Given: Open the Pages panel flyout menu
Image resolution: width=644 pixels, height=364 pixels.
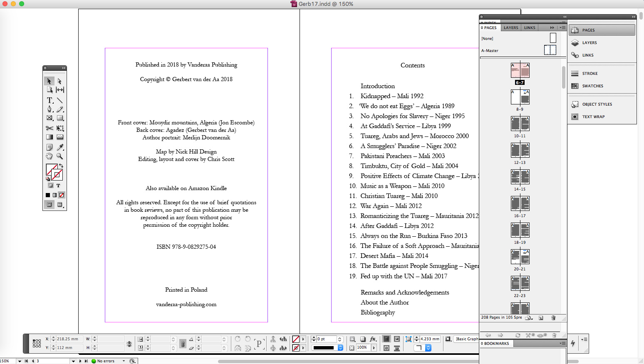Looking at the screenshot, I should 562,28.
